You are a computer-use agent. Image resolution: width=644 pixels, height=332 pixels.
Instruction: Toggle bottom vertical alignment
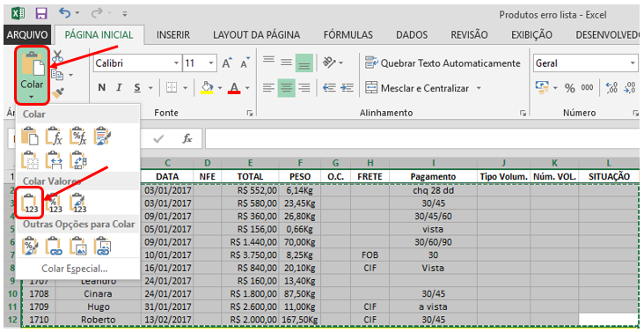point(304,63)
